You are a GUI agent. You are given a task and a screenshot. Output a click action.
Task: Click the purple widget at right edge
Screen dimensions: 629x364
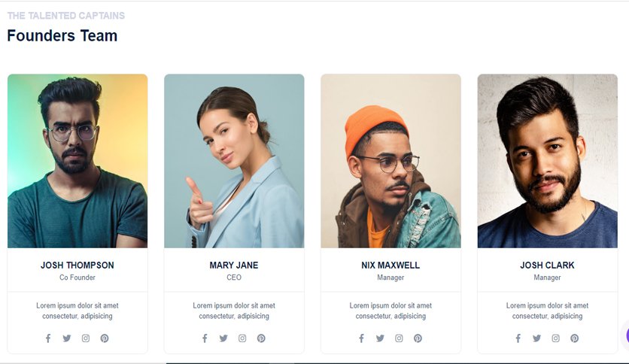point(626,335)
